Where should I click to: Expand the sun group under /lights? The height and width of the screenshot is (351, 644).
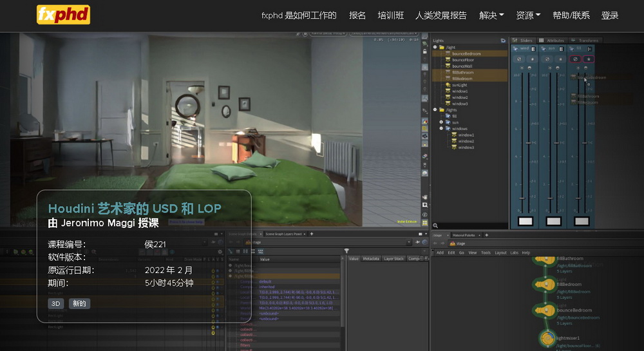coord(442,122)
